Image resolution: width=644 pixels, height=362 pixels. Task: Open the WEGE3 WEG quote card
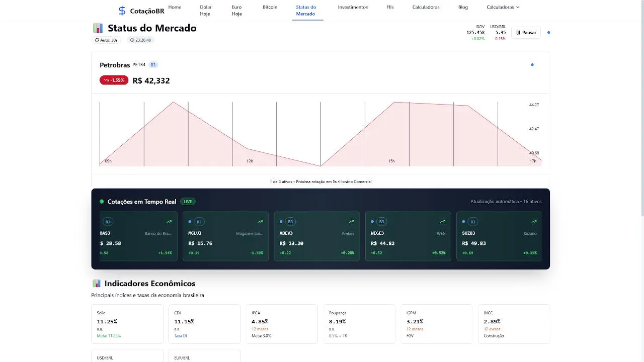408,236
